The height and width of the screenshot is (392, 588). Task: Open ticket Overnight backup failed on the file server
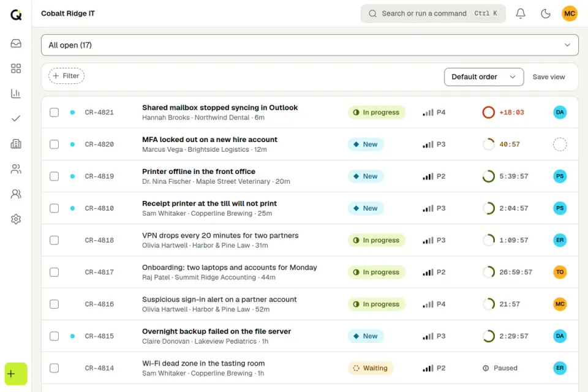click(x=216, y=331)
